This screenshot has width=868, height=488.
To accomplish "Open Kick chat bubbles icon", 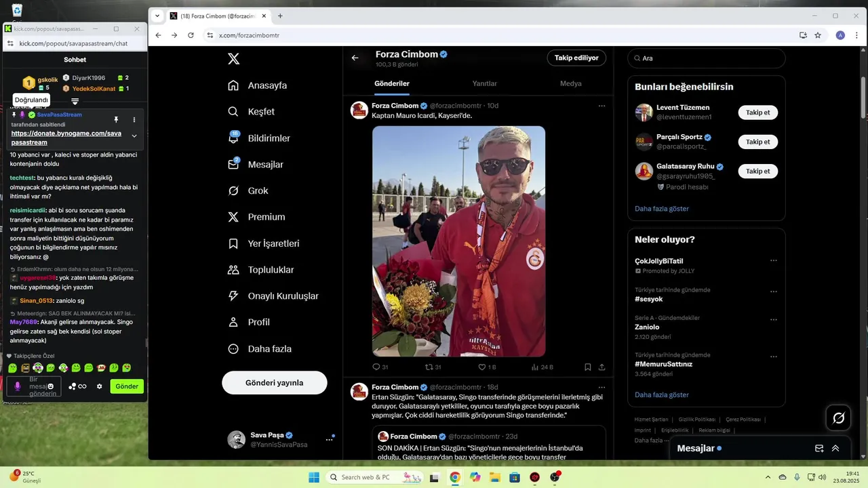I will click(x=73, y=386).
